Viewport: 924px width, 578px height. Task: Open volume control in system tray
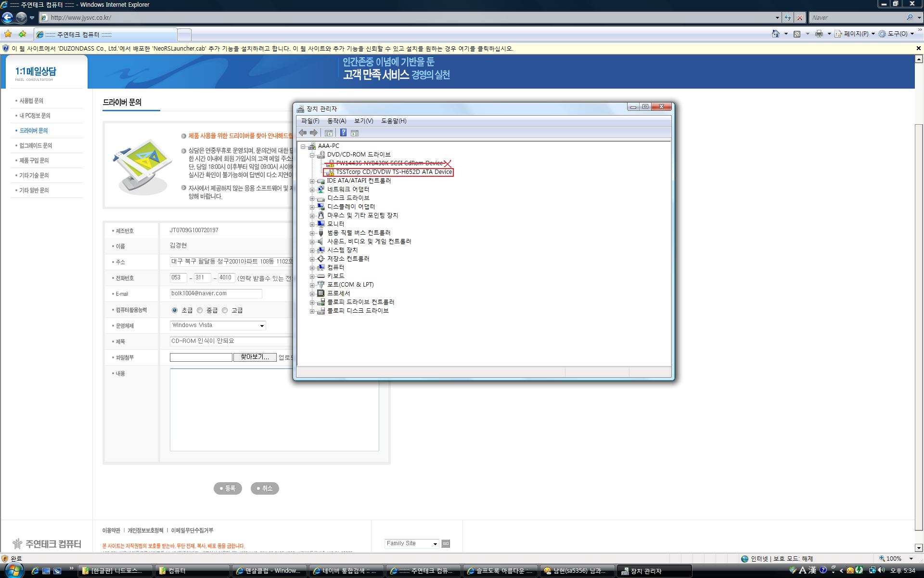point(881,570)
